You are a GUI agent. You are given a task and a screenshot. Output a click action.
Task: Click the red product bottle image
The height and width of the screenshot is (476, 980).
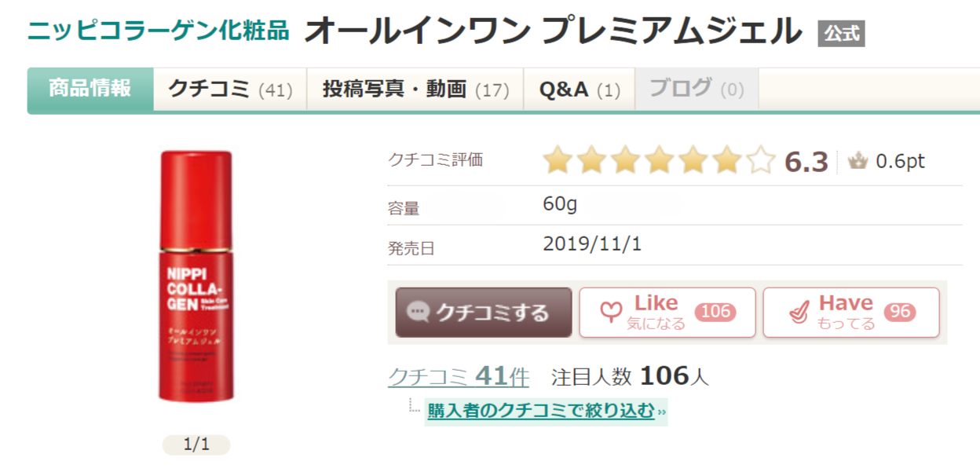pyautogui.click(x=196, y=275)
